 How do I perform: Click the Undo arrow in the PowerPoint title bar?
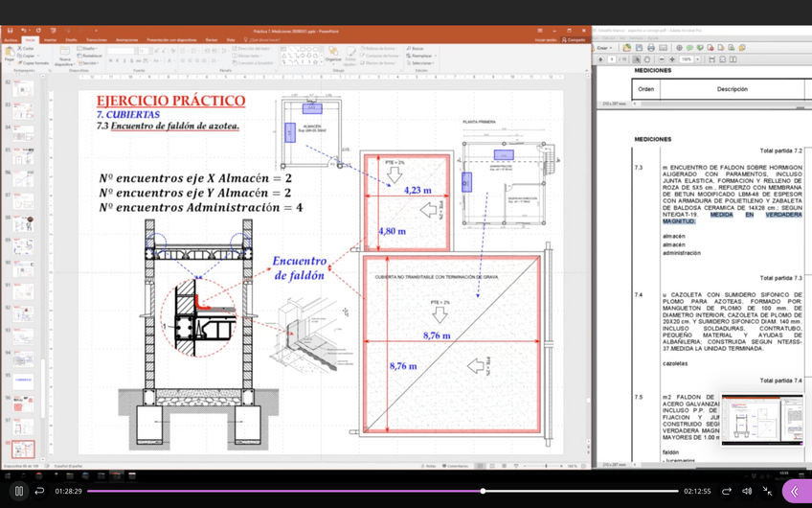click(23, 31)
